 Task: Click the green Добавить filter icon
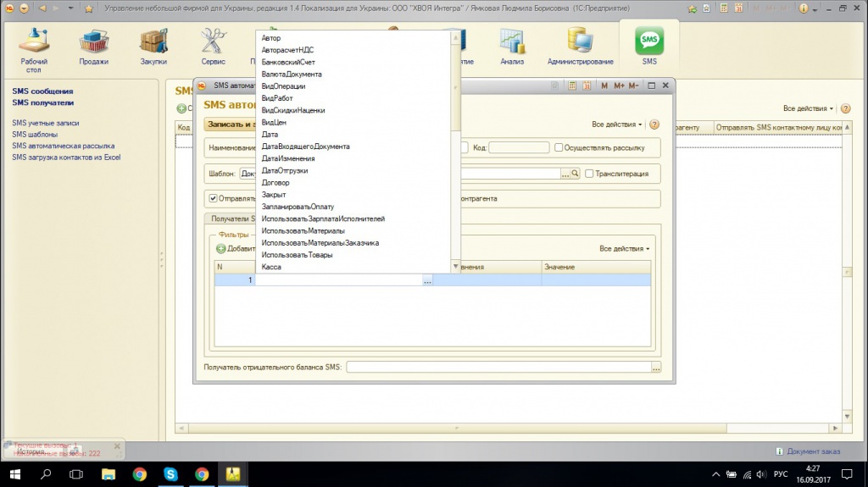221,248
